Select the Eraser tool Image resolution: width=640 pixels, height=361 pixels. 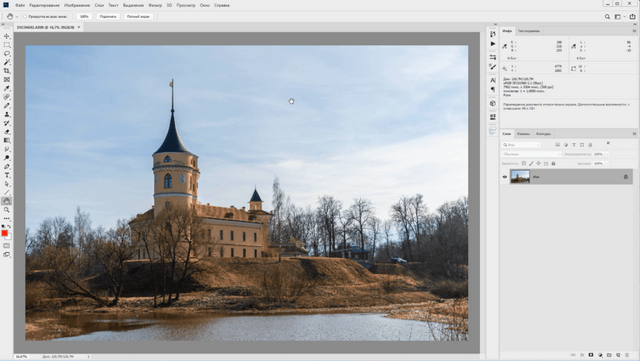(7, 132)
